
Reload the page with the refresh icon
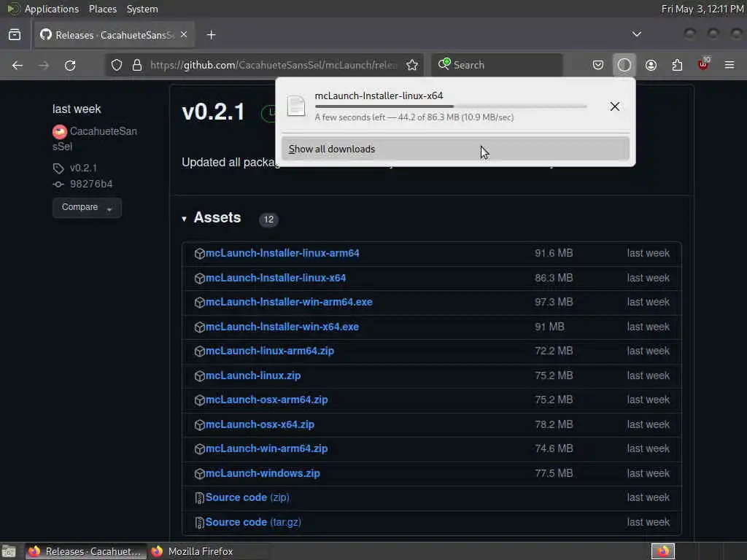click(x=70, y=65)
